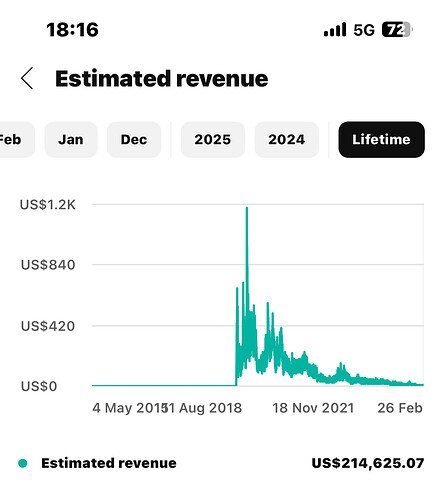This screenshot has height=500, width=442.
Task: Tap the cellular signal bars icon
Action: tap(335, 30)
